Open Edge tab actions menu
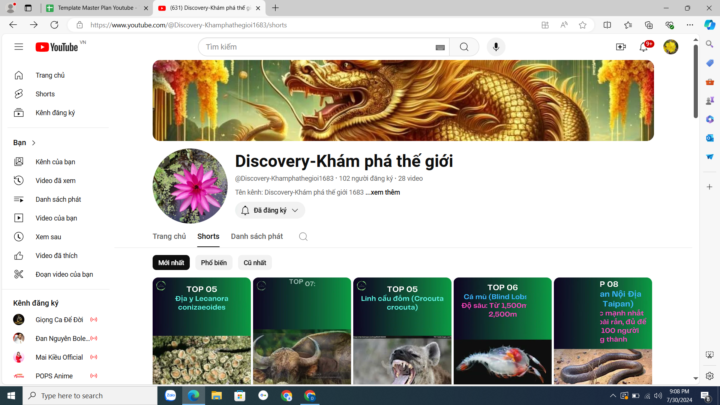The width and height of the screenshot is (720, 405). pyautogui.click(x=28, y=8)
